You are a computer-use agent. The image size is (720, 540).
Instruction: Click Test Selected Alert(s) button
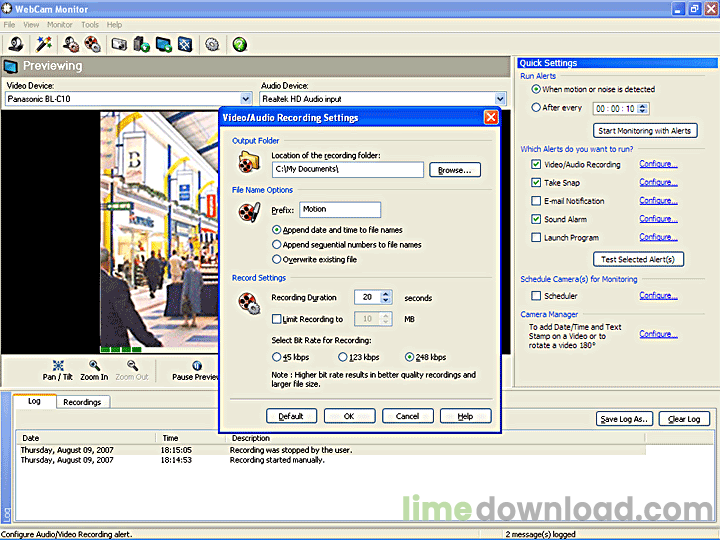[x=638, y=259]
